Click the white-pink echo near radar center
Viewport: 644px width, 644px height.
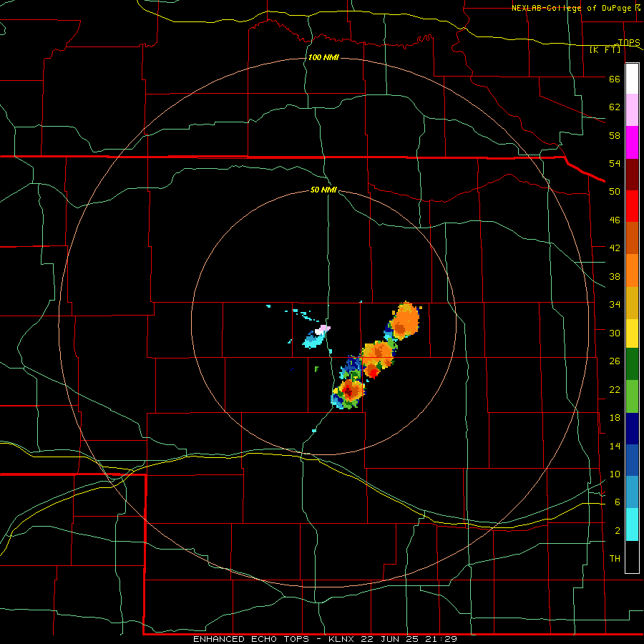point(323,329)
